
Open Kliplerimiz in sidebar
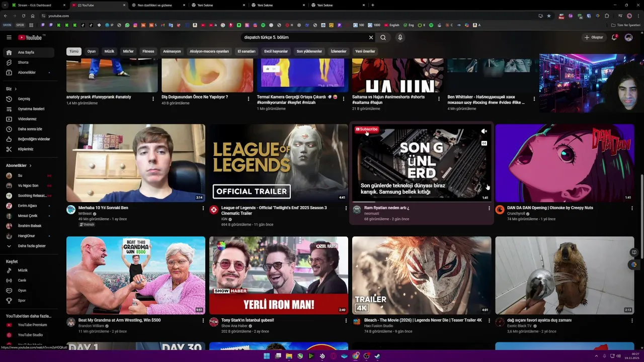click(x=29, y=149)
